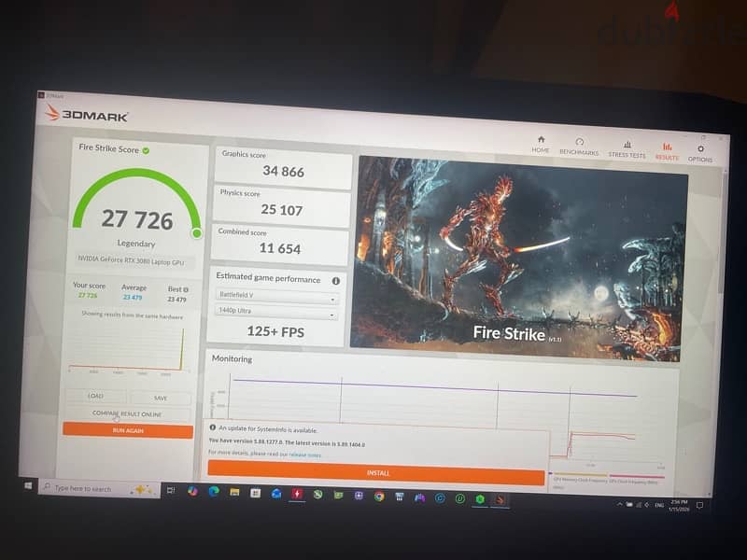The width and height of the screenshot is (747, 560).
Task: Click the NVIDIA GeForce RTX 3080 Laptop GPU label
Action: pos(131,260)
